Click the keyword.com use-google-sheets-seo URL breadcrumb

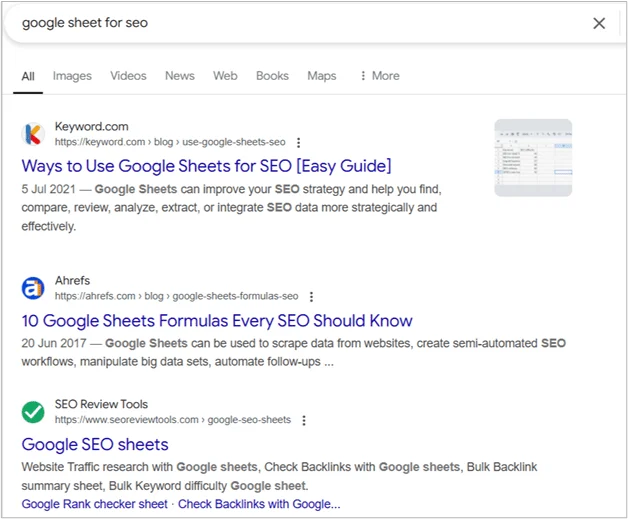170,142
